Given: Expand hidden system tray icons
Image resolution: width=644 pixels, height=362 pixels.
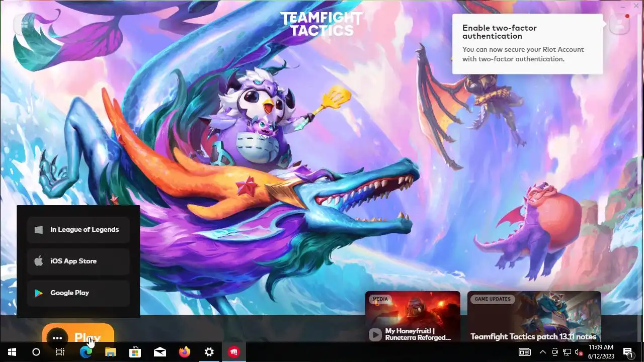Looking at the screenshot, I should coord(543,352).
